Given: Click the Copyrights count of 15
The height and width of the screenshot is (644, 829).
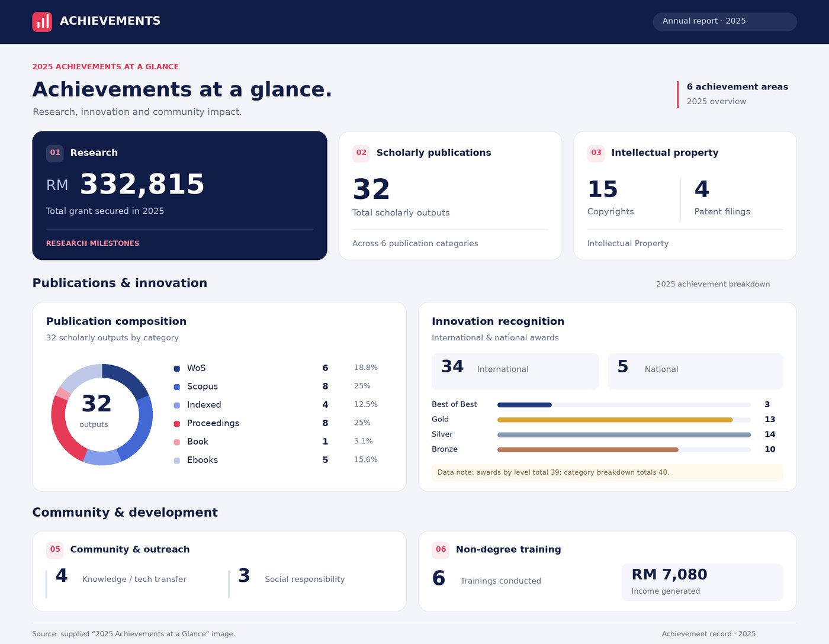Looking at the screenshot, I should click(603, 189).
